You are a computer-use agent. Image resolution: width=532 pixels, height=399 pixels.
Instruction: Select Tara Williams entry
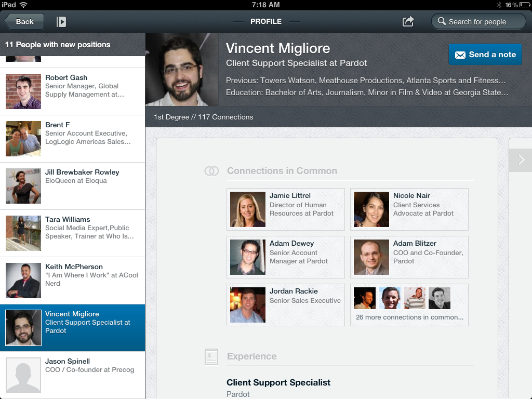click(x=73, y=233)
